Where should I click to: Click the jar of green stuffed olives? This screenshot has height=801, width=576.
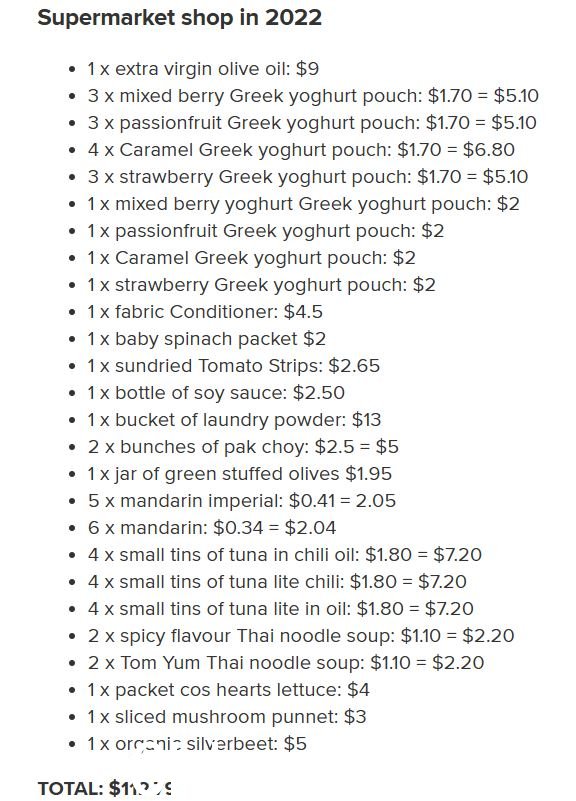pos(239,475)
